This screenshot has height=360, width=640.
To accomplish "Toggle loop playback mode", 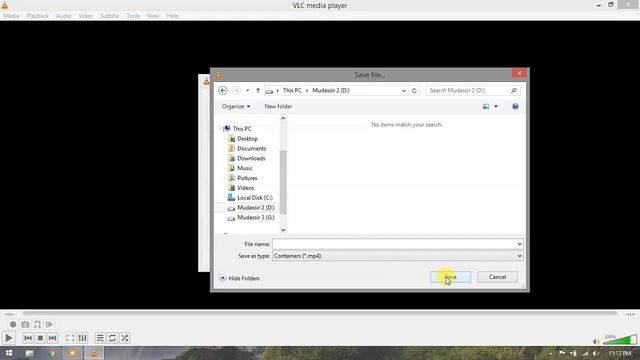I will pos(112,338).
